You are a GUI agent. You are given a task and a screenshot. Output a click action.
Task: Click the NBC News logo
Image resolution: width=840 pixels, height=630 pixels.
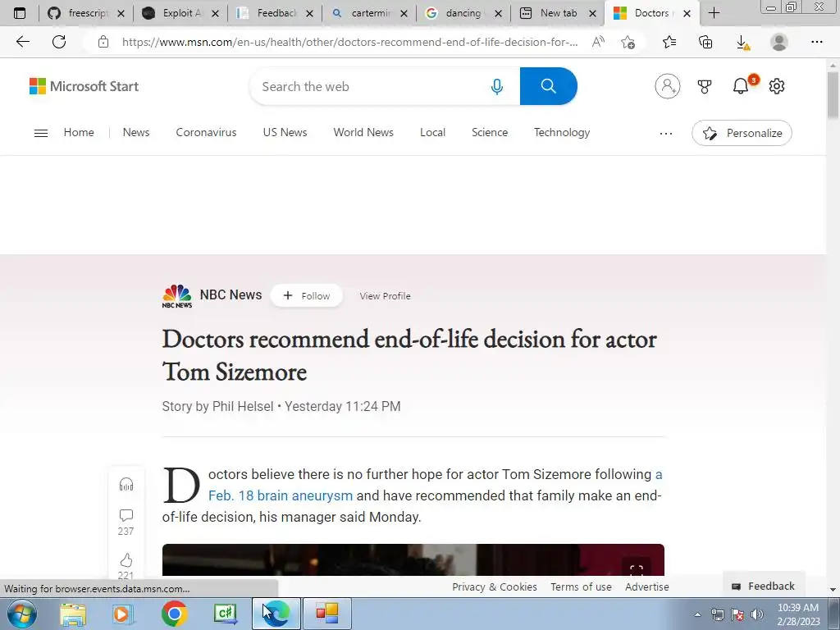click(177, 295)
